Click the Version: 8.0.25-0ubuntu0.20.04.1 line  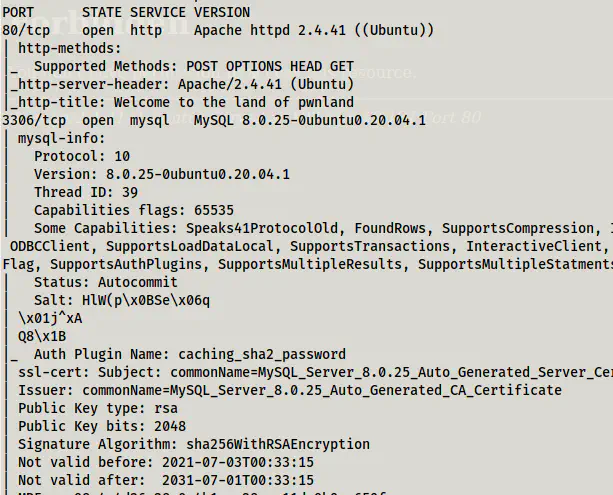(x=162, y=174)
